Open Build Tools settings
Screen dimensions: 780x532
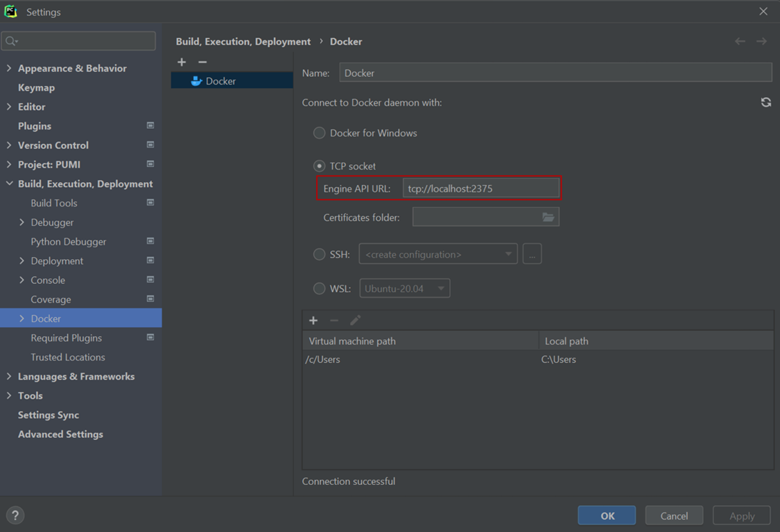[x=53, y=203]
